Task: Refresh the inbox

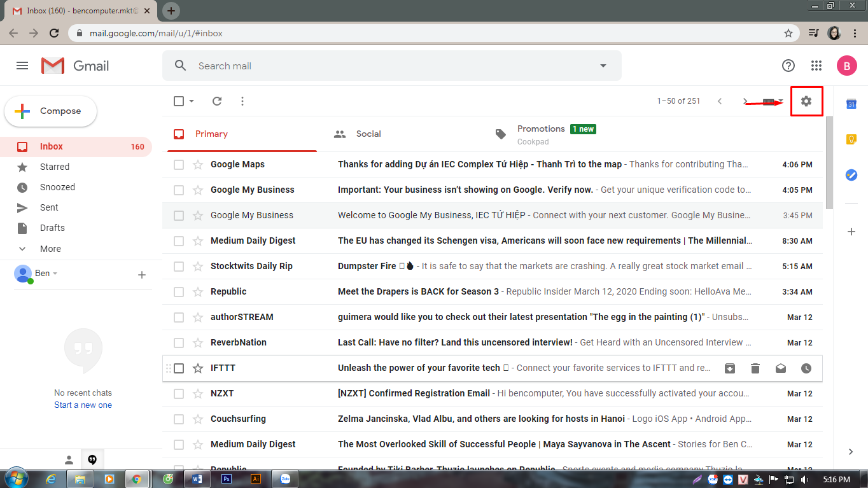Action: point(217,101)
